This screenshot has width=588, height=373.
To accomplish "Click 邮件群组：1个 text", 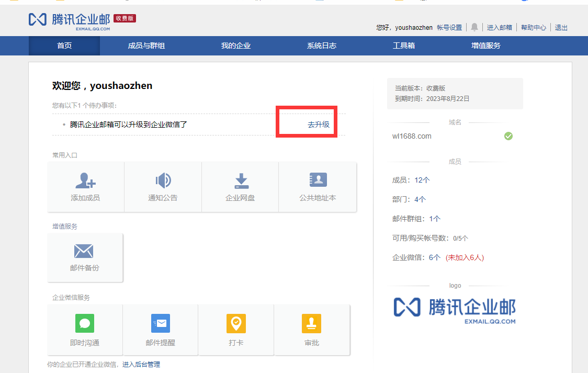I will tap(416, 219).
